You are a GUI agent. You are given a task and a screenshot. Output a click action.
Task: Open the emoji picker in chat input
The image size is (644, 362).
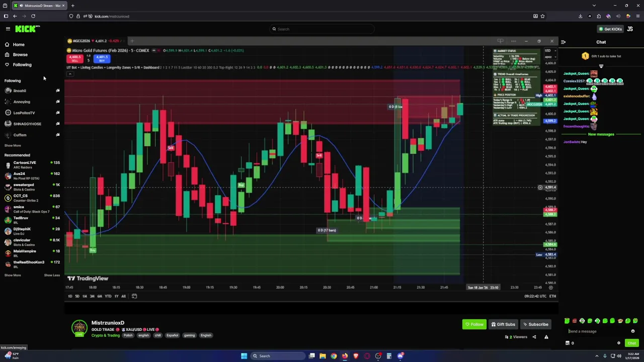[x=633, y=331]
